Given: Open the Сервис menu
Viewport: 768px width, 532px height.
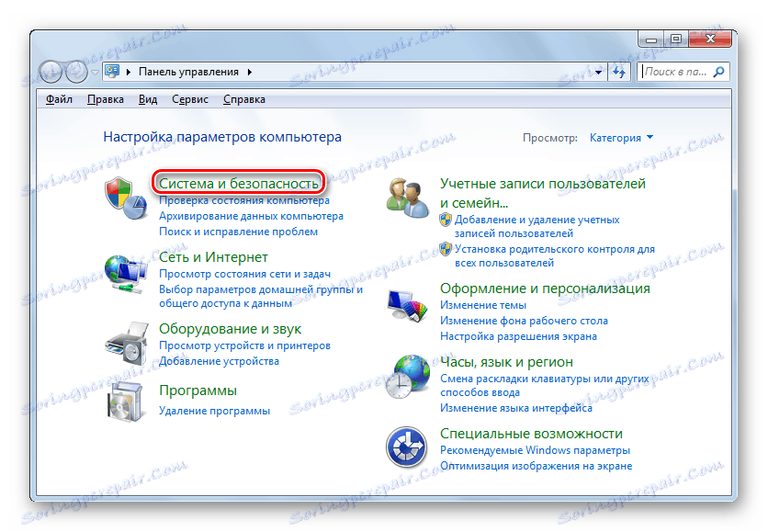Looking at the screenshot, I should click(190, 99).
